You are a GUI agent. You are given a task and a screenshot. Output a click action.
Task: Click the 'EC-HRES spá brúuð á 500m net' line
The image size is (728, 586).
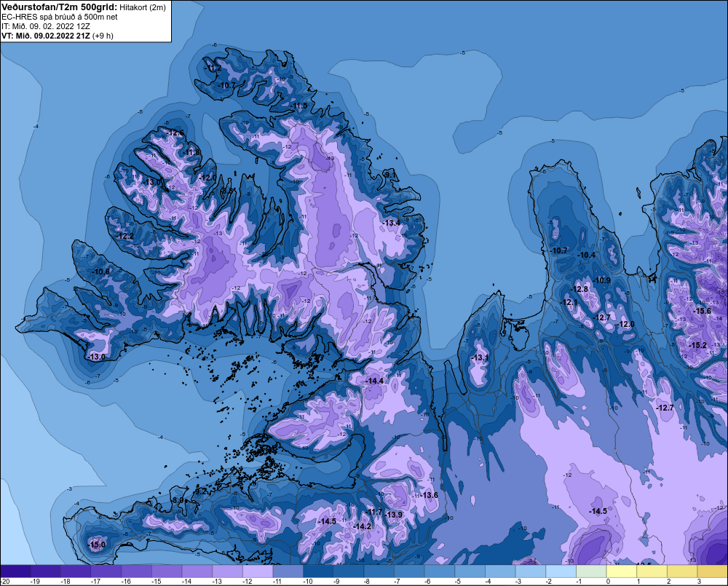[x=60, y=17]
